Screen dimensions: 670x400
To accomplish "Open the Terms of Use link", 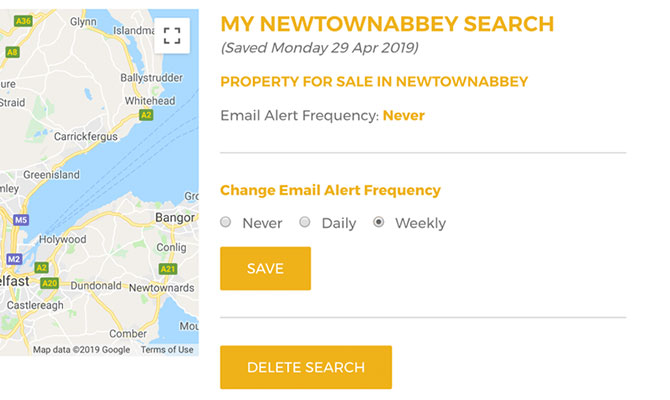I will pos(167,350).
